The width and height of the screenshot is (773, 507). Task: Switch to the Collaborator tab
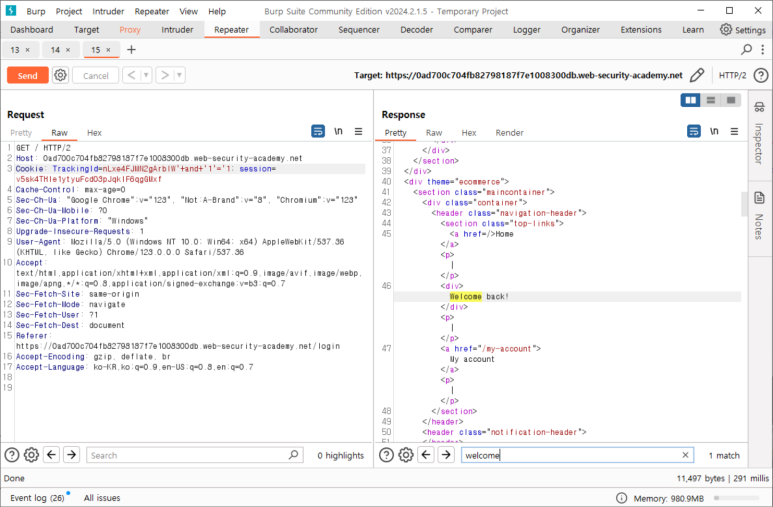click(x=293, y=30)
